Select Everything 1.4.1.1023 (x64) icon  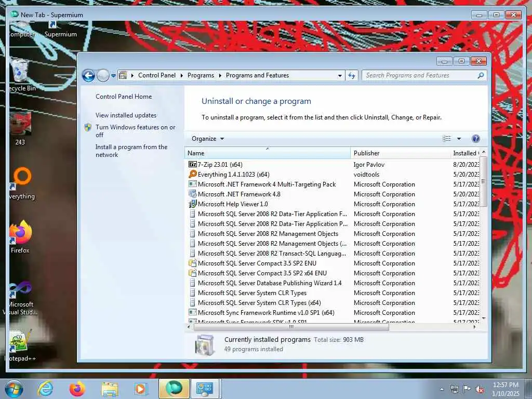pyautogui.click(x=192, y=175)
